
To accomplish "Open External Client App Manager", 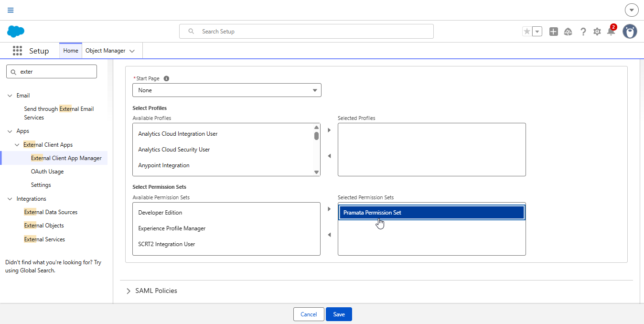I will [x=66, y=158].
